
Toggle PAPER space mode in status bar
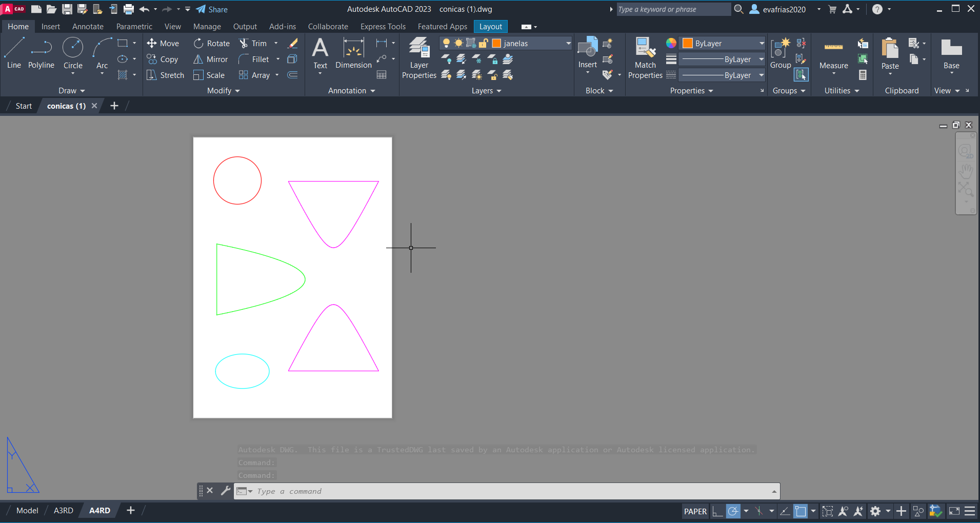pyautogui.click(x=695, y=511)
